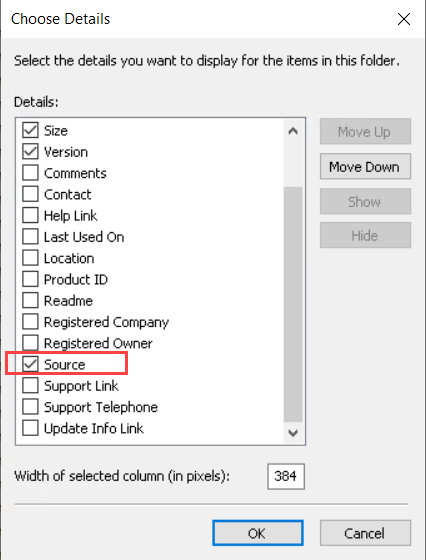Screen dimensions: 426x560
Task: Tick the Product ID checkbox
Action: [30, 279]
